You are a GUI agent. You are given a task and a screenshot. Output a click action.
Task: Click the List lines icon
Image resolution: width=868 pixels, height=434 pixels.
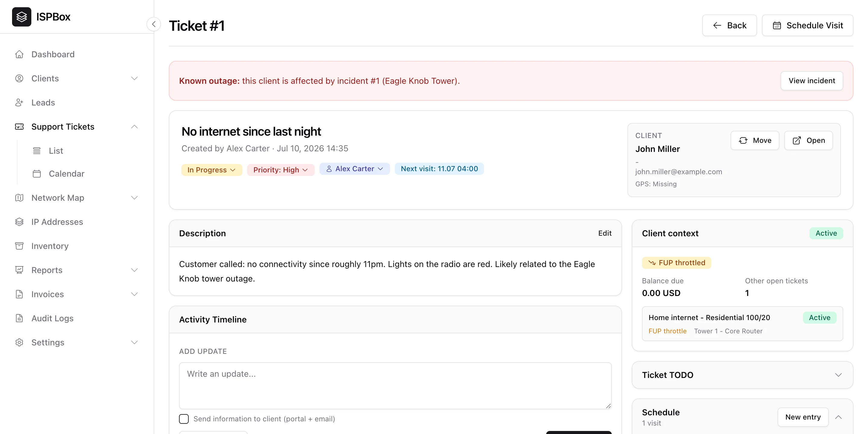point(37,151)
